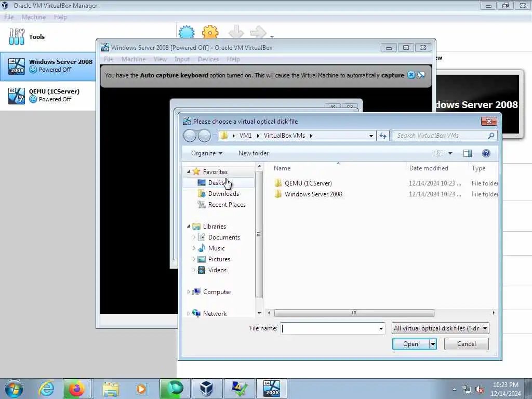Viewport: 532px width, 399px height.
Task: Click the search magnifier icon
Action: (x=491, y=136)
